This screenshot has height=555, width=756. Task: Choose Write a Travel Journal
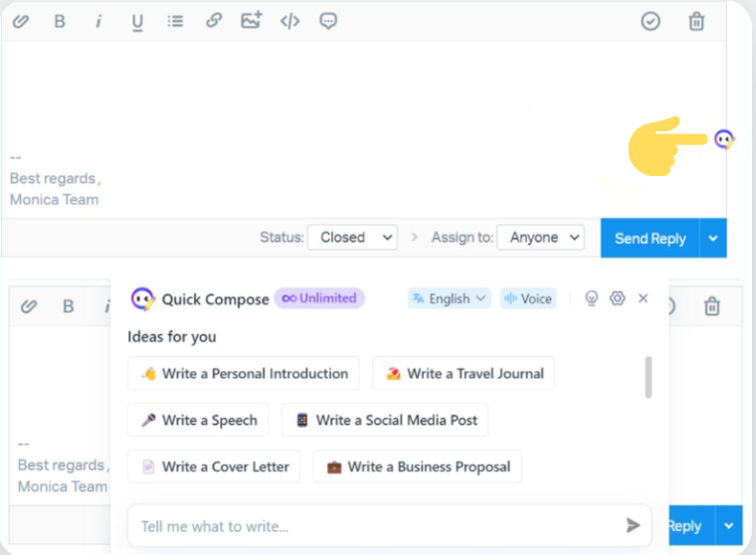464,374
